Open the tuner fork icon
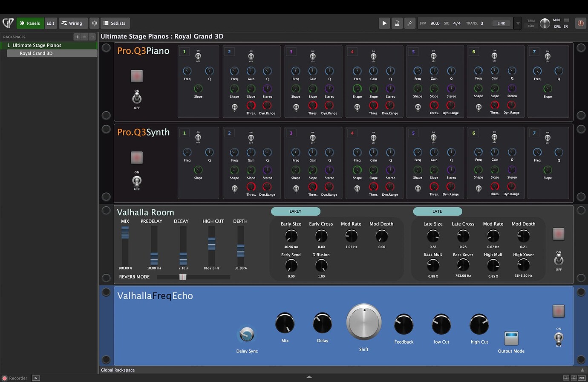Screen dimensions: 588x382 (x=410, y=23)
